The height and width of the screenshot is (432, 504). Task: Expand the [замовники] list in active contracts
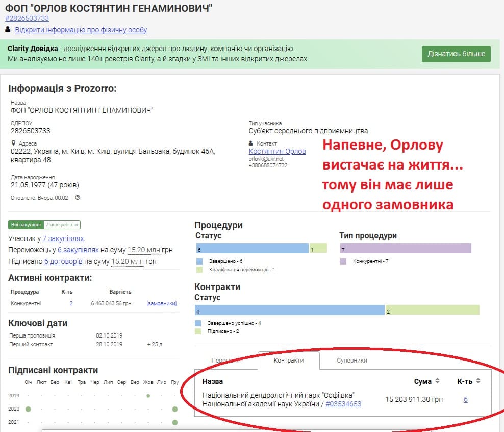coord(161,303)
